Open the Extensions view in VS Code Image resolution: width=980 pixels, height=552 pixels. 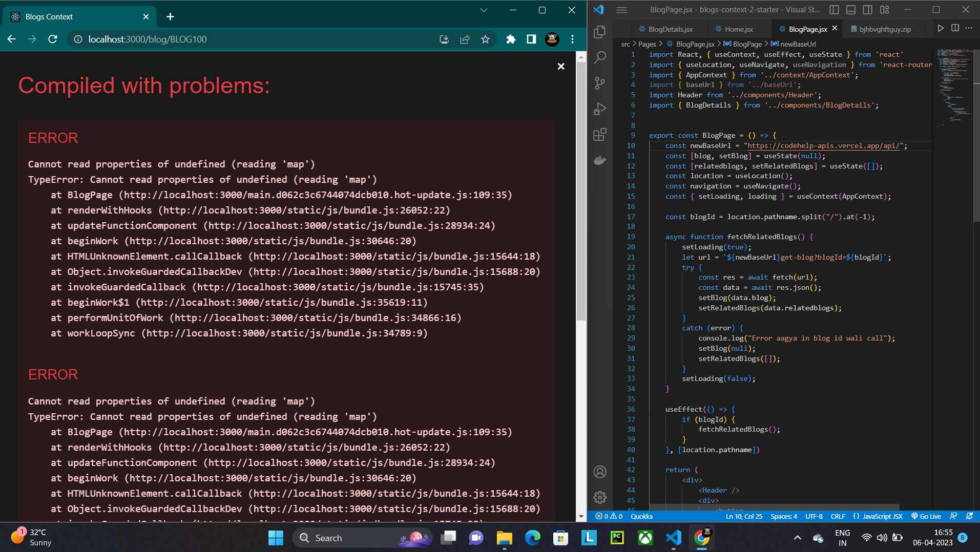coord(599,135)
